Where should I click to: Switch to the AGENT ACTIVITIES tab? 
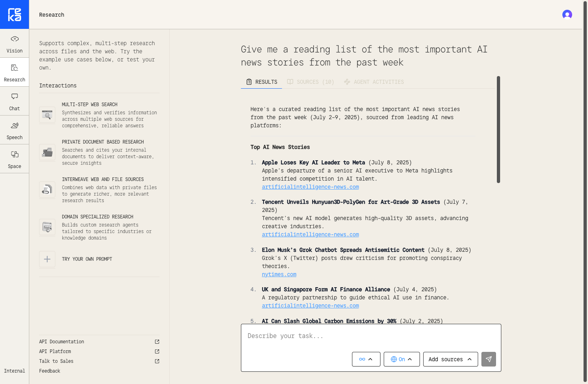coord(374,82)
